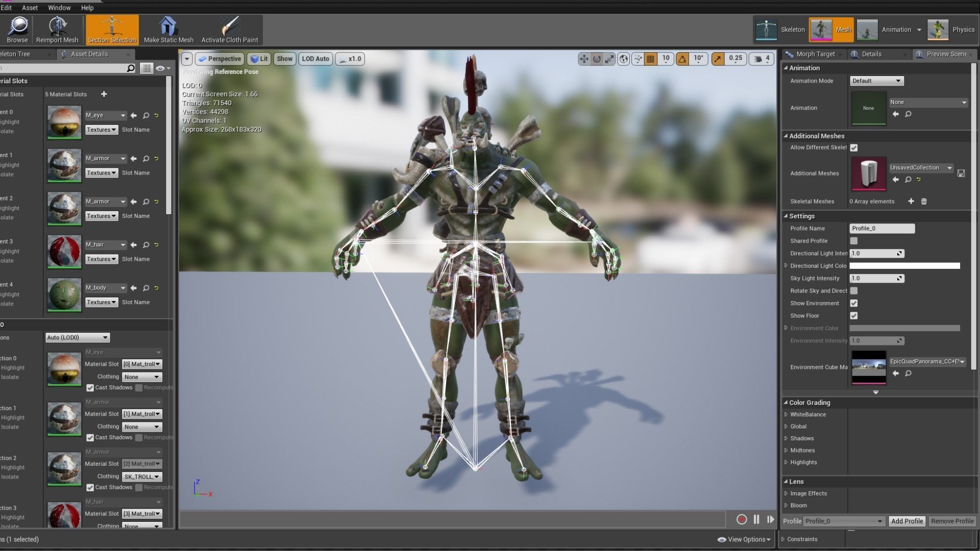Open the Show viewport menu
This screenshot has width=980, height=551.
point(284,59)
